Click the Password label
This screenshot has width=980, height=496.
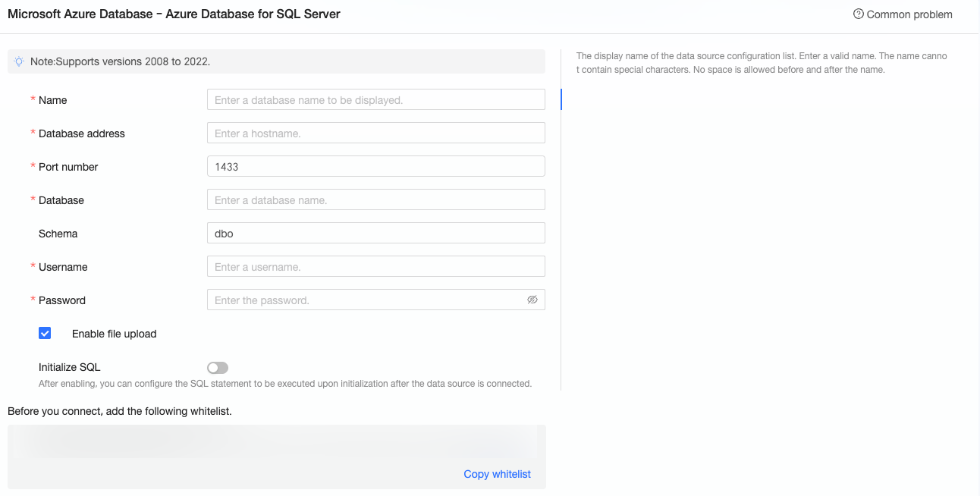click(61, 300)
